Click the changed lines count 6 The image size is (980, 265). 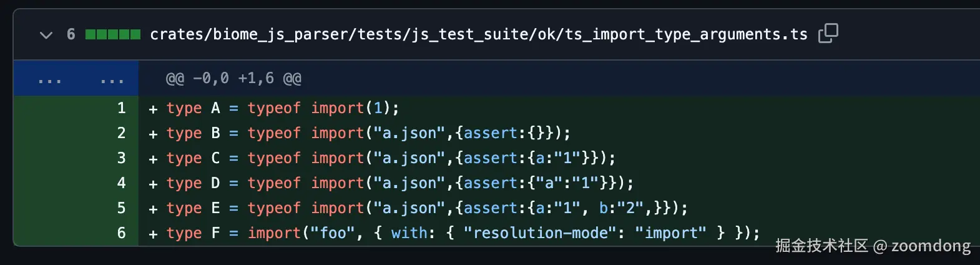coord(71,34)
